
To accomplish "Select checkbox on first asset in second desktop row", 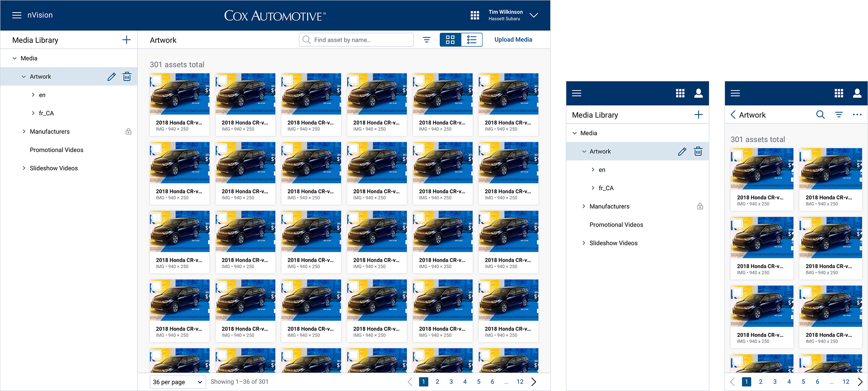I will [157, 149].
